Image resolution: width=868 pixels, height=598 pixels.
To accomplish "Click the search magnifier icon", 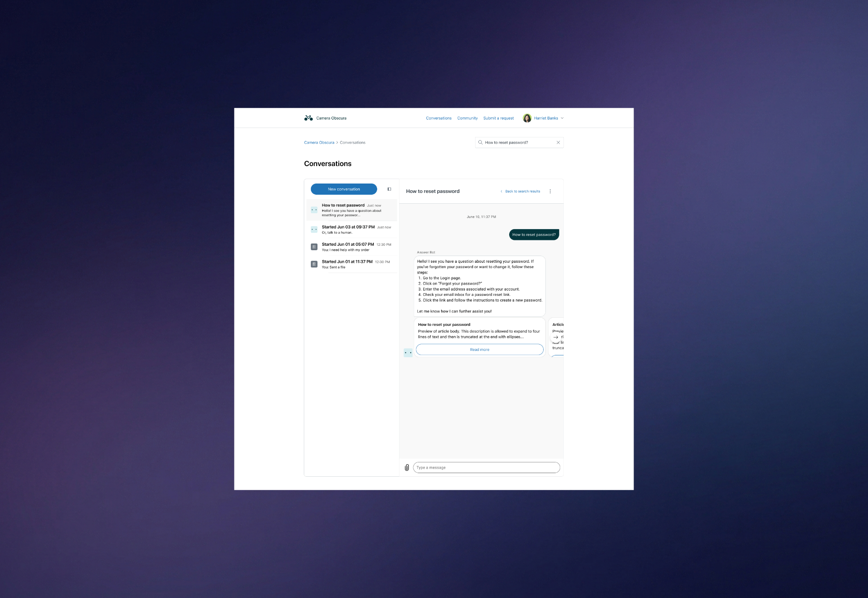I will pos(481,142).
